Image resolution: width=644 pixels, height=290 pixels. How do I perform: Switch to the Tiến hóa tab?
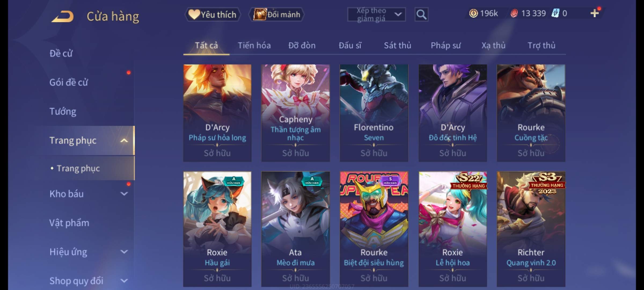(x=254, y=45)
